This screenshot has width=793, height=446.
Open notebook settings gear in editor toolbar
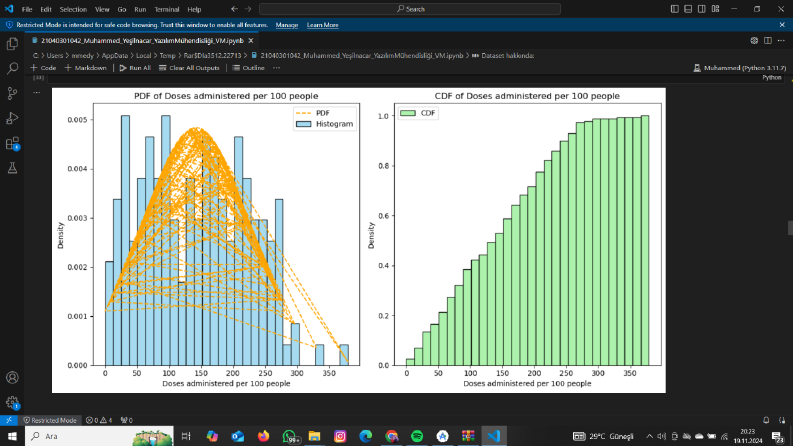click(754, 40)
